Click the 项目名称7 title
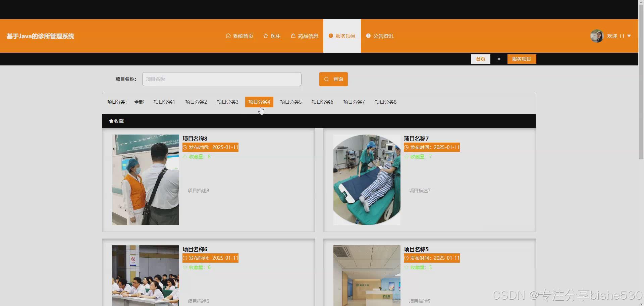The height and width of the screenshot is (306, 644). tap(416, 139)
